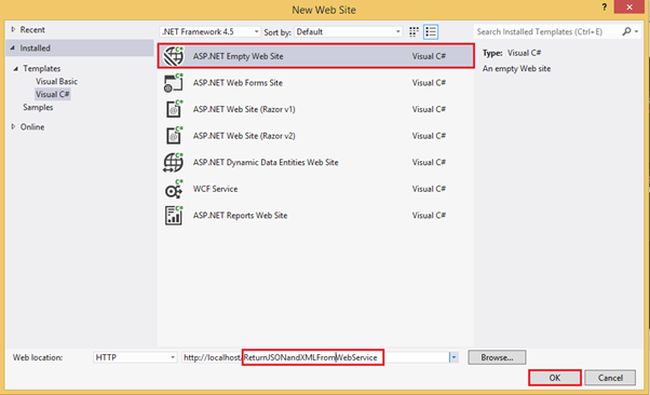The image size is (650, 395).
Task: Click the Cancel button
Action: coord(610,378)
